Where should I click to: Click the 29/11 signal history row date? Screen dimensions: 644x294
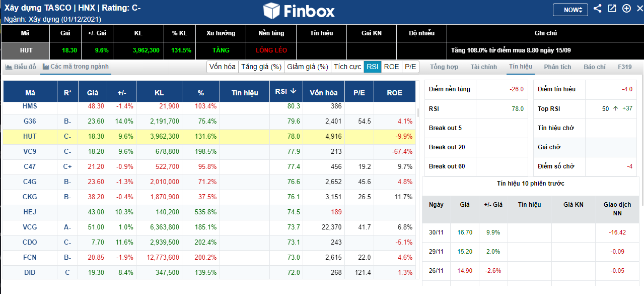coord(436,252)
